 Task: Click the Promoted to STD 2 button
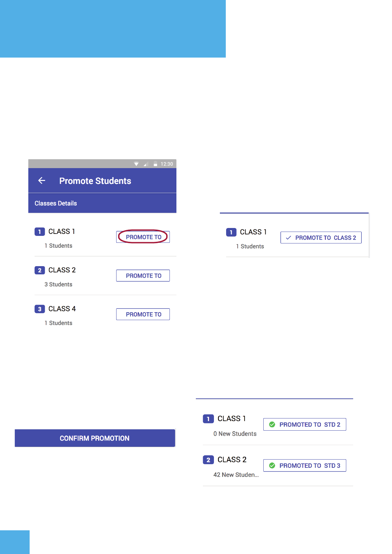point(304,424)
